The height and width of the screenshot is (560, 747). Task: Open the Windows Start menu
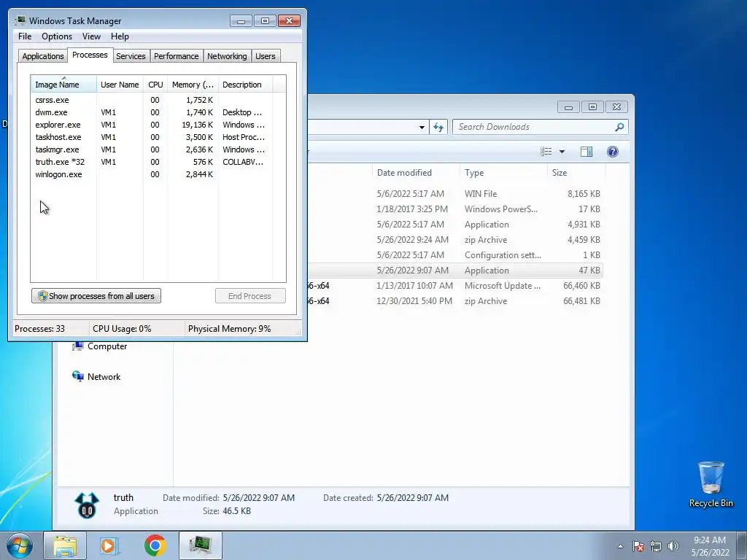(x=19, y=545)
